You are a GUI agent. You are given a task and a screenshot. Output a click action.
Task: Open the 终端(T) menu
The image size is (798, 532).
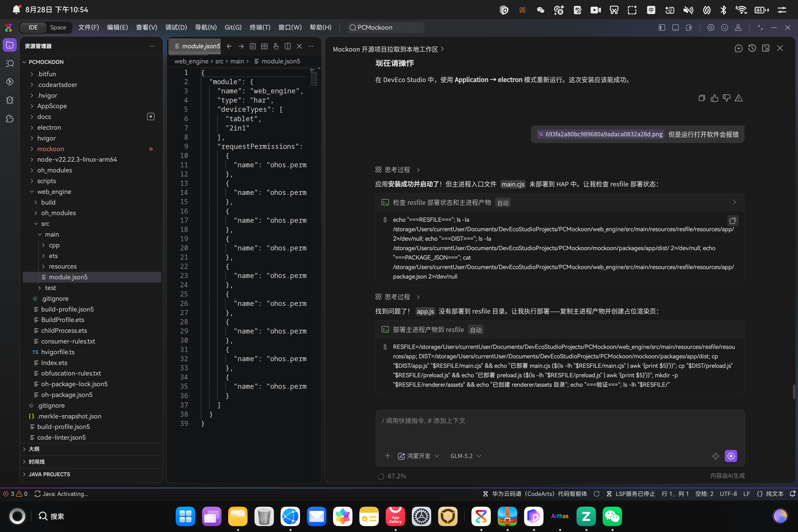point(260,27)
